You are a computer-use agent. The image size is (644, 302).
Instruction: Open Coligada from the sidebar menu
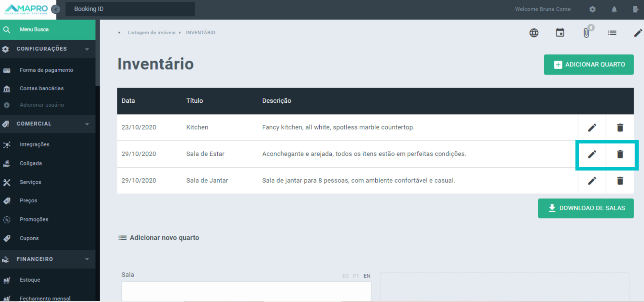31,163
